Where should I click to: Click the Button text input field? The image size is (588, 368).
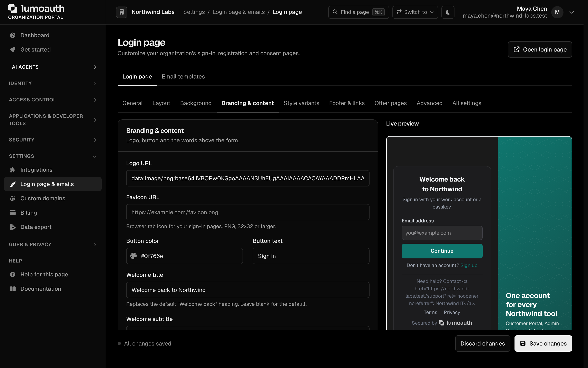(x=311, y=256)
